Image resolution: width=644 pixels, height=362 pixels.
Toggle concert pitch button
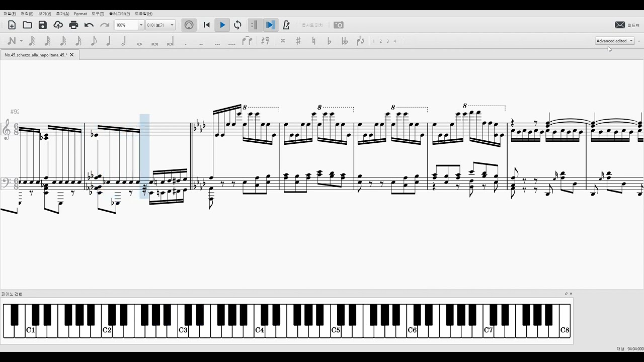tap(312, 25)
